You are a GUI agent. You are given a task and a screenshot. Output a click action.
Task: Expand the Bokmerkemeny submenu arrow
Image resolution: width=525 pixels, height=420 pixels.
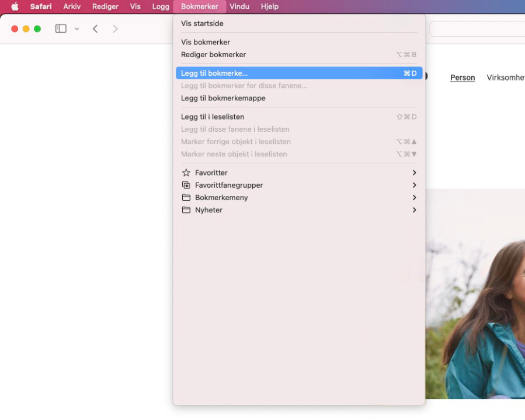click(414, 197)
